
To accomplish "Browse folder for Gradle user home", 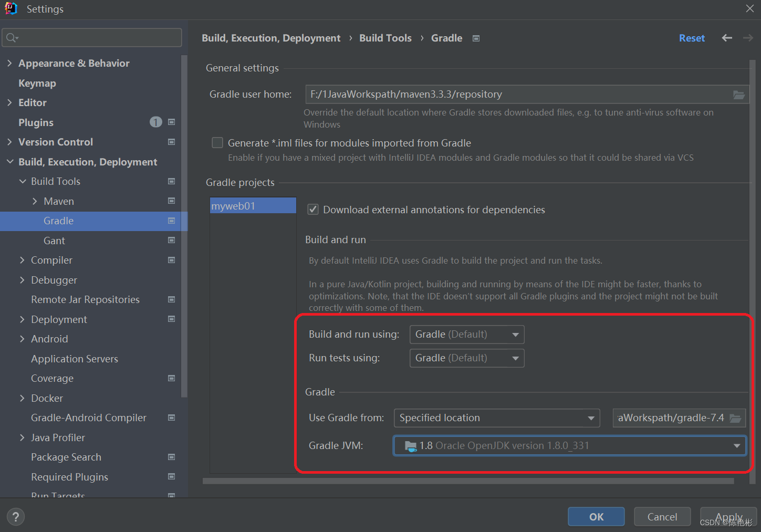I will pos(739,95).
